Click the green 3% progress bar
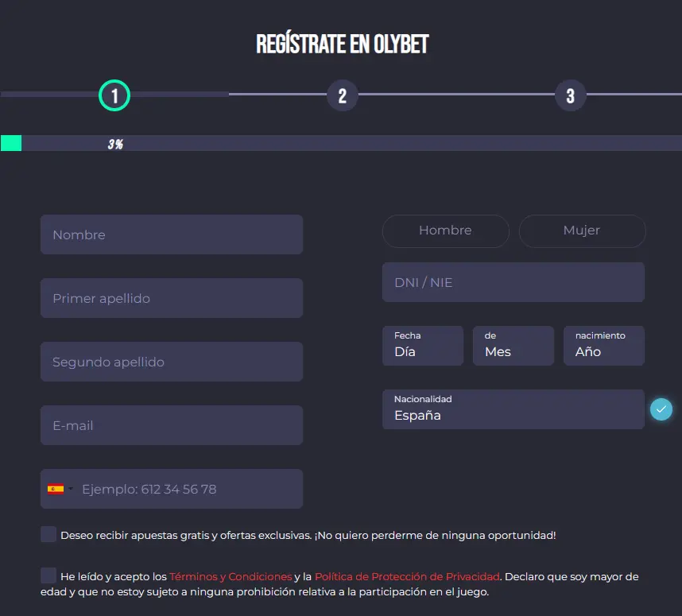 pos(11,143)
